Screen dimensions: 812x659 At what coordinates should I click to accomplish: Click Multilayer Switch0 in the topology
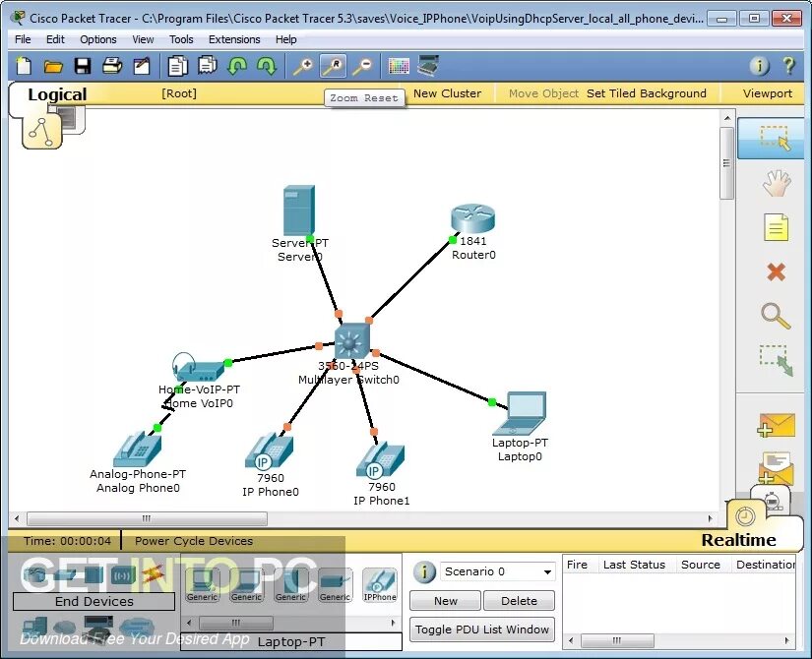pos(352,340)
